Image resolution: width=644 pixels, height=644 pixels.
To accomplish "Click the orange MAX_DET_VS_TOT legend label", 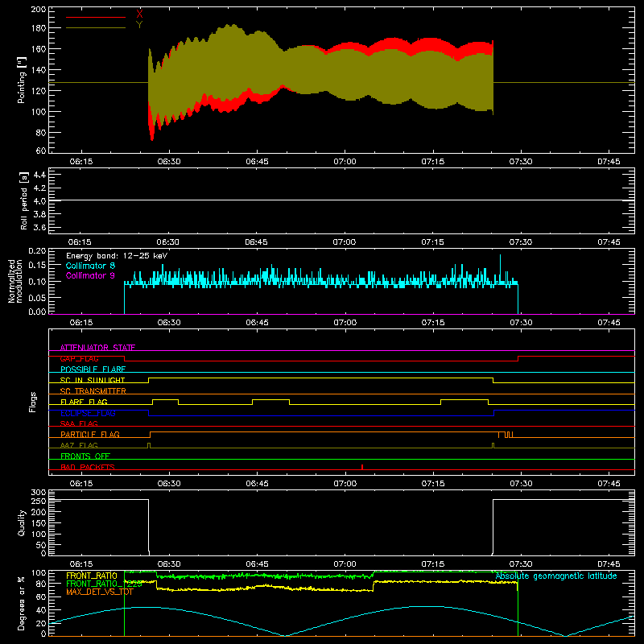I will pyautogui.click(x=100, y=592).
